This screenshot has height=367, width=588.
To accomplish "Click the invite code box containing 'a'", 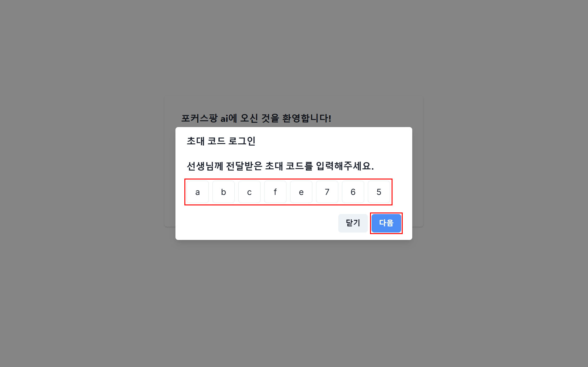I will 198,192.
